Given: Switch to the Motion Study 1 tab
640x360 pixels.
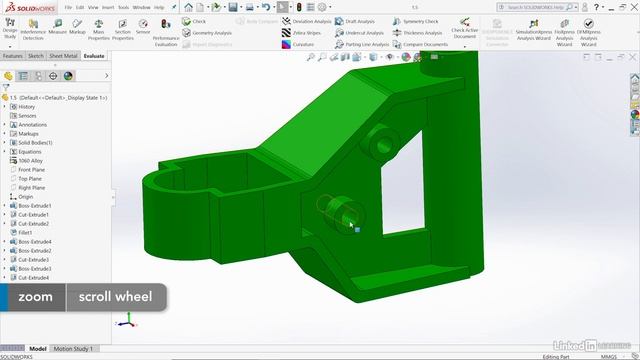Looking at the screenshot, I should click(73, 349).
